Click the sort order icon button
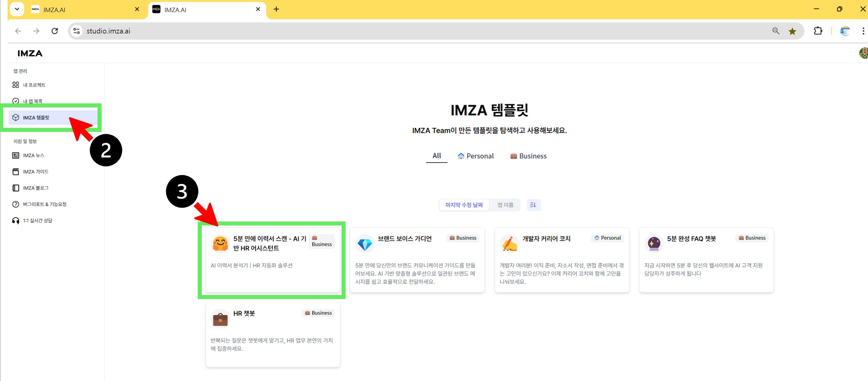Viewport: 868px width, 381px height. 533,205
